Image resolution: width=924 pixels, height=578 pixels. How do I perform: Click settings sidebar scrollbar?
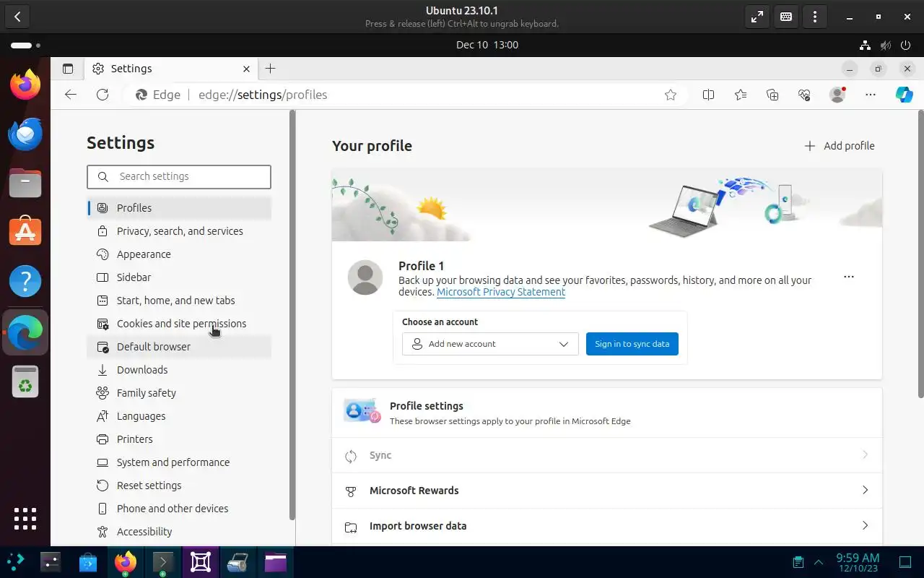[x=292, y=315]
